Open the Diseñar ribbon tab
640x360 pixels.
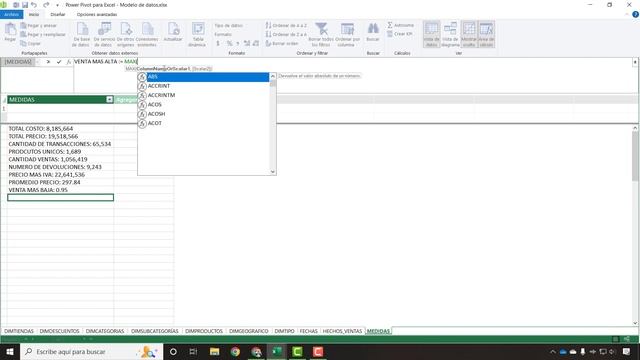pos(58,14)
